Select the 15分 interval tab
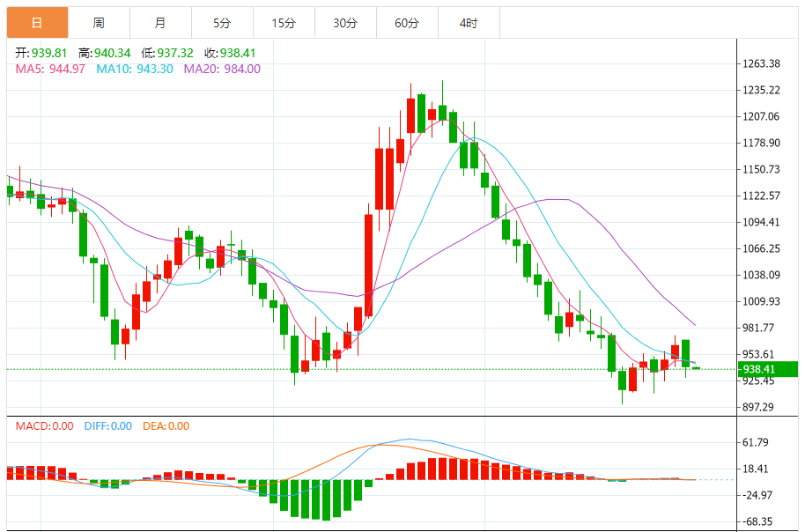Image resolution: width=805 pixels, height=532 pixels. coord(284,23)
